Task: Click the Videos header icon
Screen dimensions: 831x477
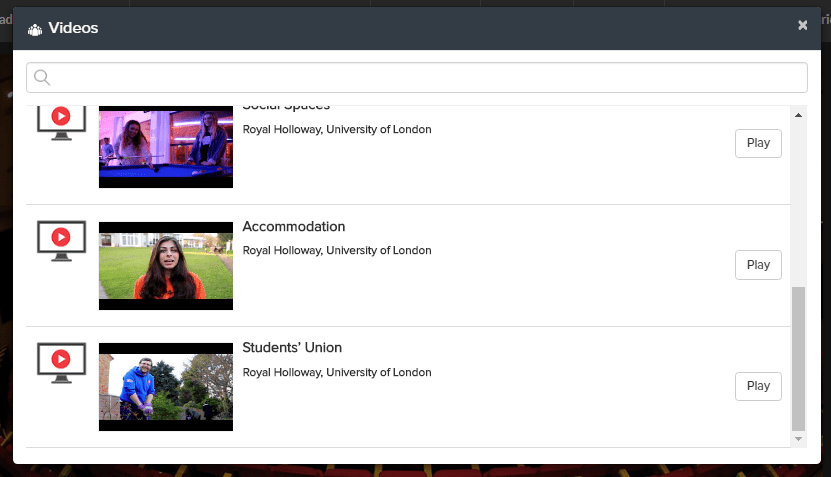Action: [35, 29]
